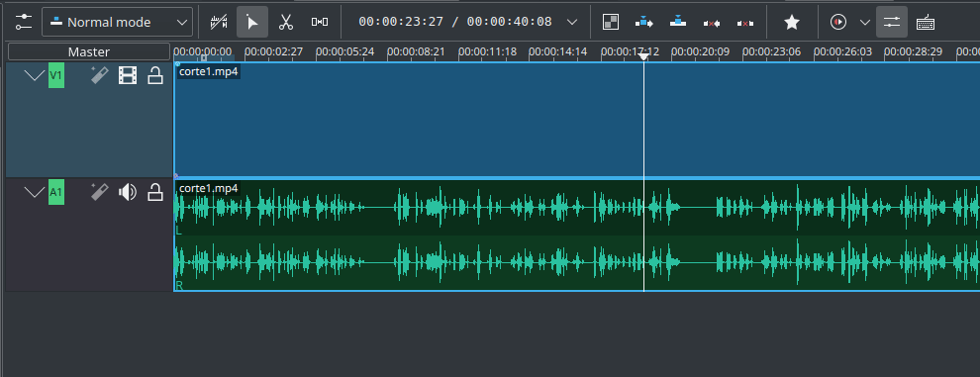Lock the V1 track
Screen dimensions: 980x377
155,76
